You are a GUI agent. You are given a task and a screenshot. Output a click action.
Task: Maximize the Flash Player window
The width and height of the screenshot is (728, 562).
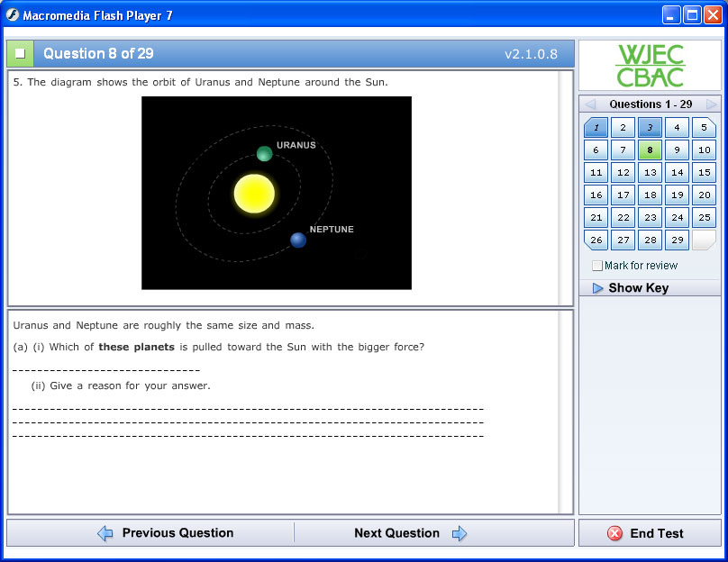pyautogui.click(x=692, y=14)
